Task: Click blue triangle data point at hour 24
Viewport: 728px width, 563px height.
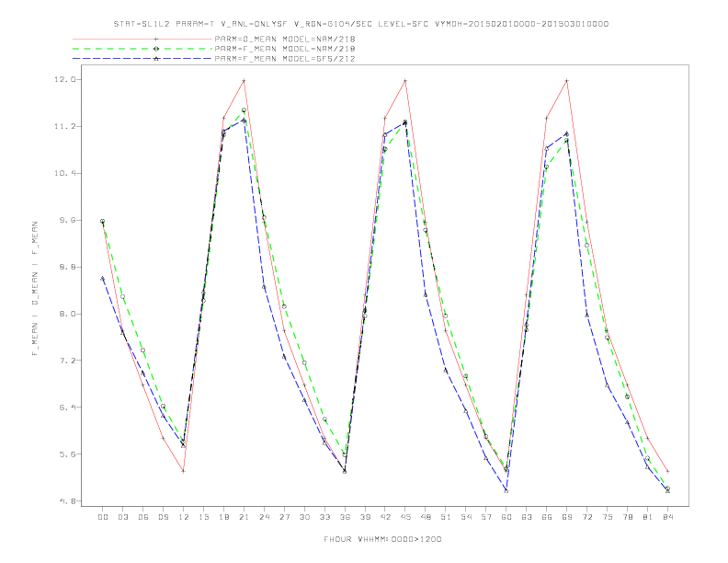Action: [x=264, y=287]
